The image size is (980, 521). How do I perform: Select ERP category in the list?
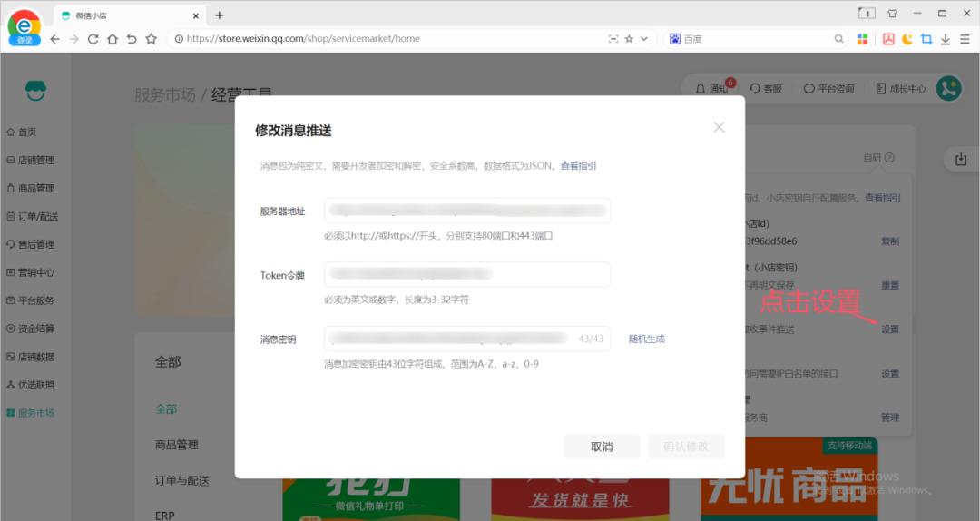click(165, 516)
